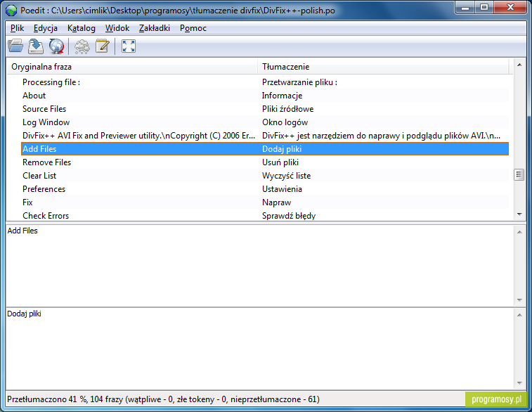Screen dimensions: 532x412
Task: Select the highlighted 'Add Files' list row
Action: click(265, 149)
